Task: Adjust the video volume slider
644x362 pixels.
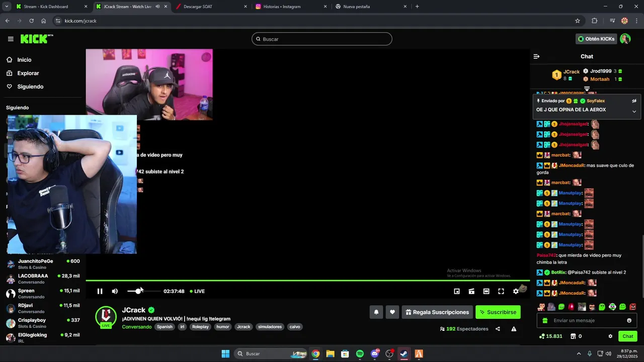Action: [x=143, y=291]
